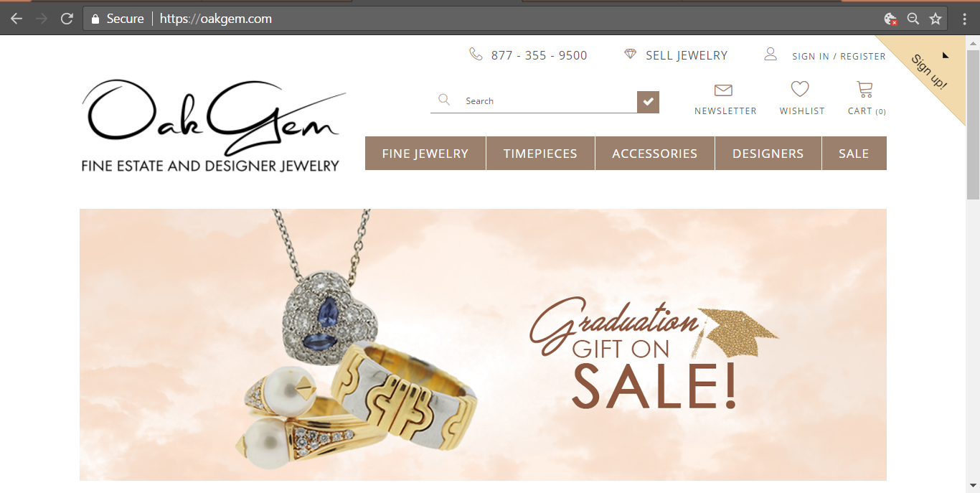Reload the page with the refresh icon
Screen dimensions: 980x493
(x=67, y=19)
